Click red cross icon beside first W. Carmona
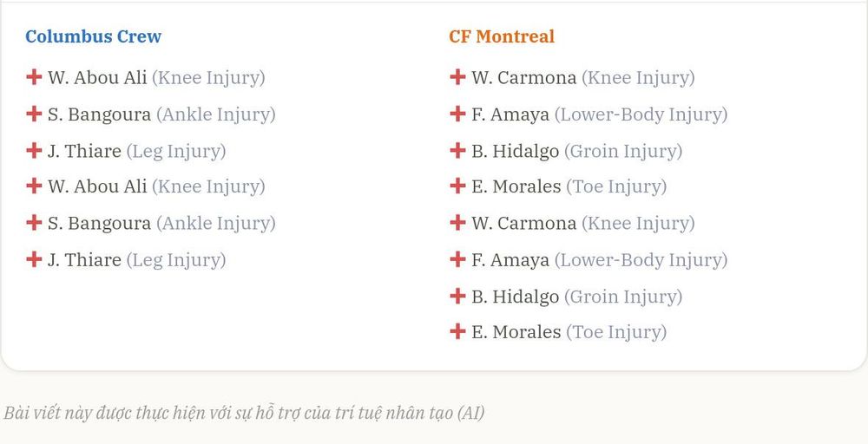Viewport: 868px width, 444px height. point(457,77)
